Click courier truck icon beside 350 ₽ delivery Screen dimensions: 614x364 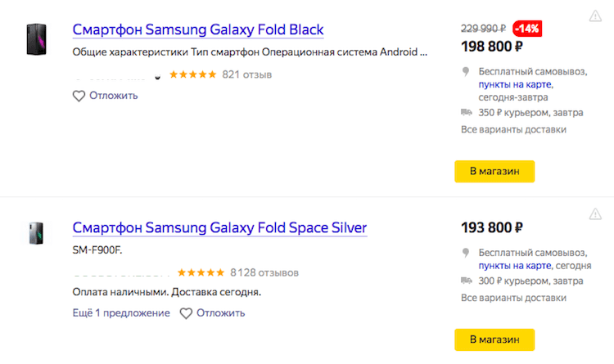[x=467, y=113]
